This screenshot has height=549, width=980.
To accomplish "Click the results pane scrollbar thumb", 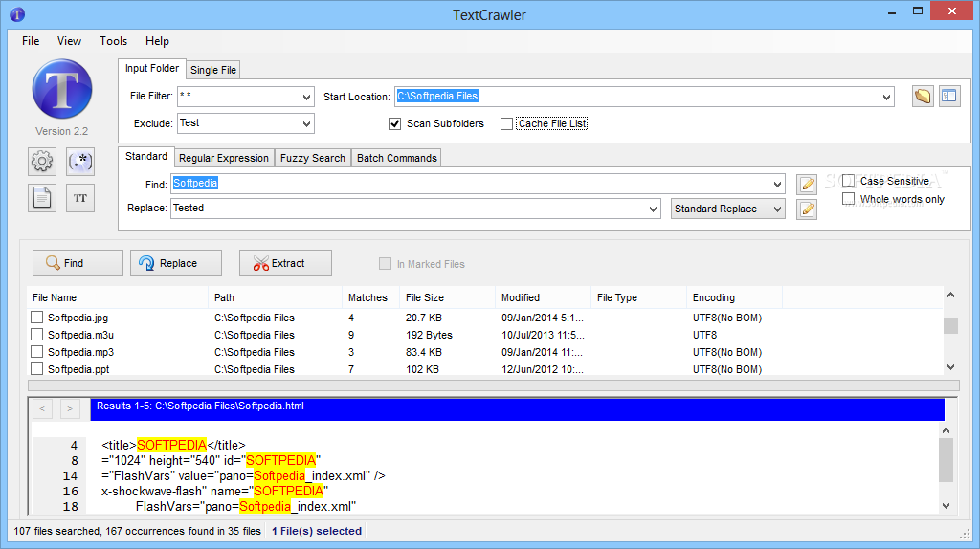I will [x=946, y=460].
